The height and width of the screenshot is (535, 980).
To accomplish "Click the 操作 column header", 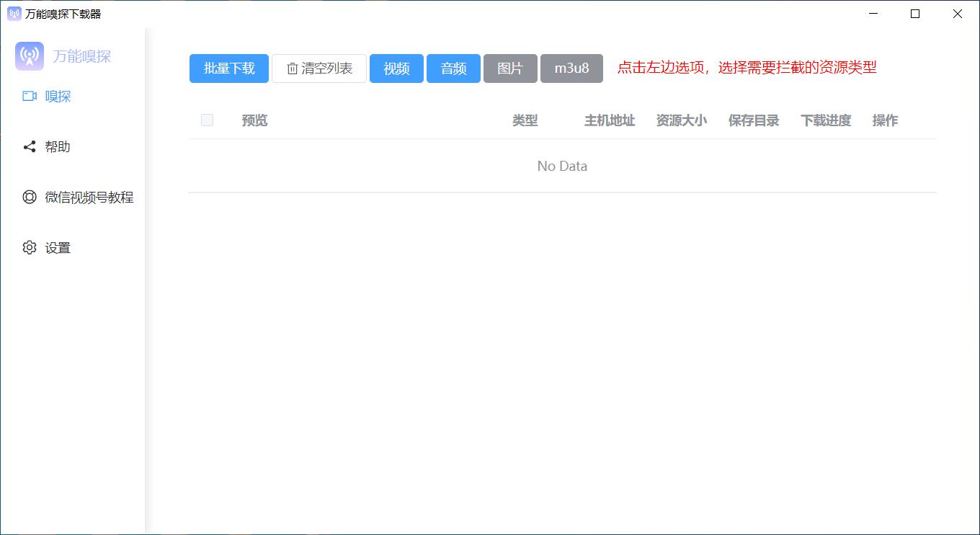I will 885,120.
